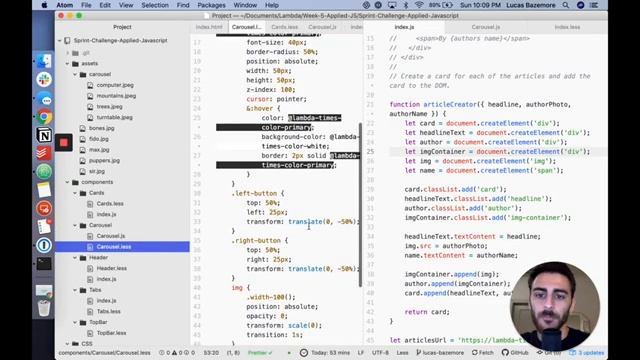Screen dimensions: 640x360
Task: Open puppers.jpg in the tree
Action: pos(104,161)
